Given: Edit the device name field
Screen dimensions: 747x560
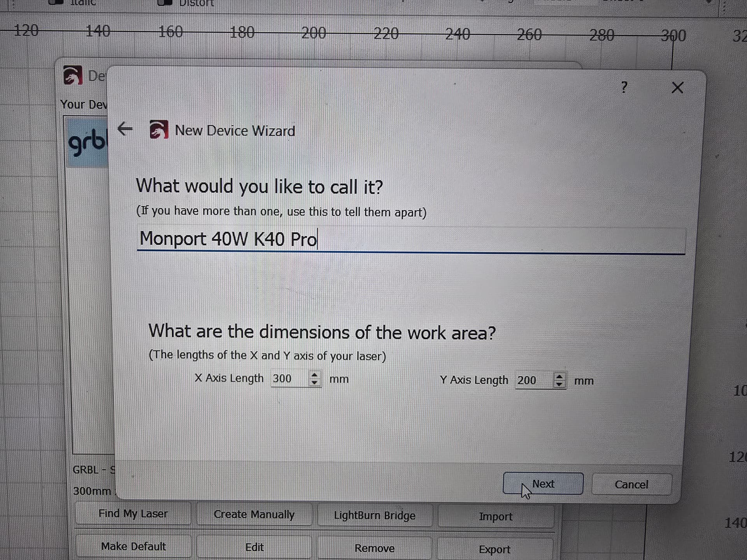Looking at the screenshot, I should point(411,240).
